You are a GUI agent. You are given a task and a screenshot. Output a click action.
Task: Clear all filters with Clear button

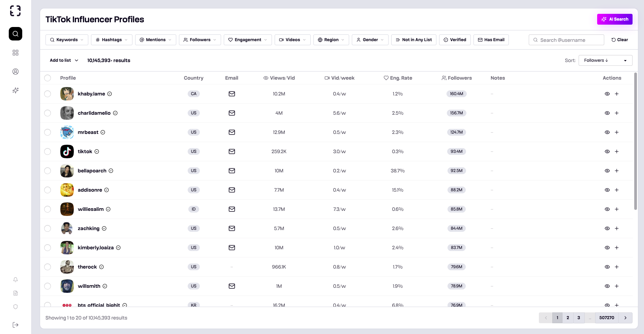point(619,40)
